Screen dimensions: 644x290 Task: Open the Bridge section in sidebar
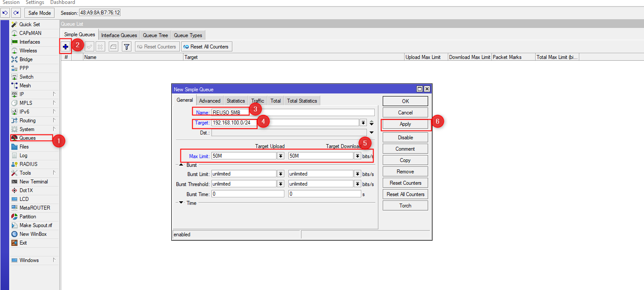[x=26, y=59]
